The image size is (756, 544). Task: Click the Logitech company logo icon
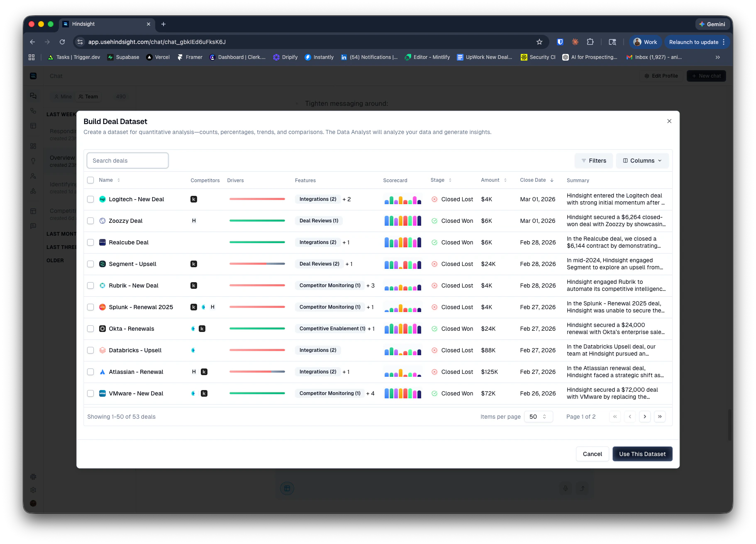[x=102, y=199]
